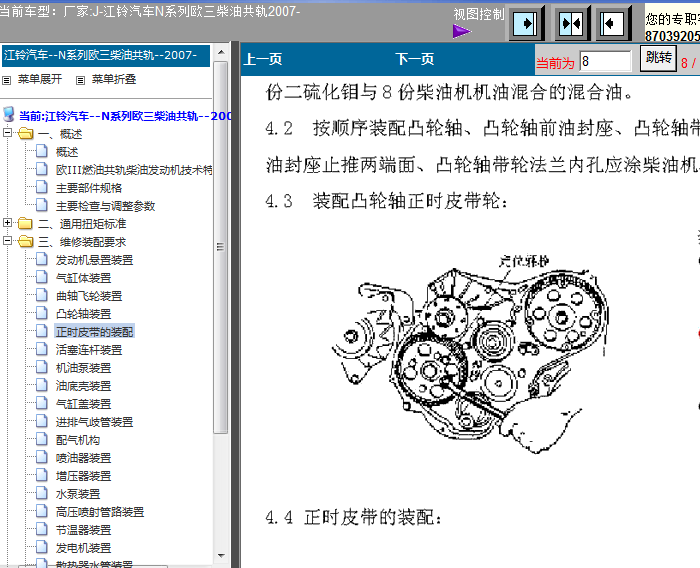Image resolution: width=700 pixels, height=568 pixels.
Task: Open the 气缸体装置 item
Action: (83, 278)
